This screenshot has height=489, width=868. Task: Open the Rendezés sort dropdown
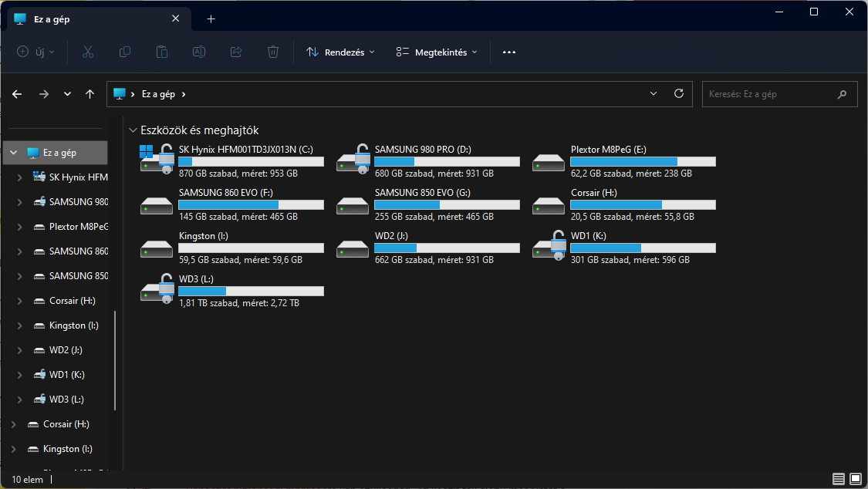point(340,52)
